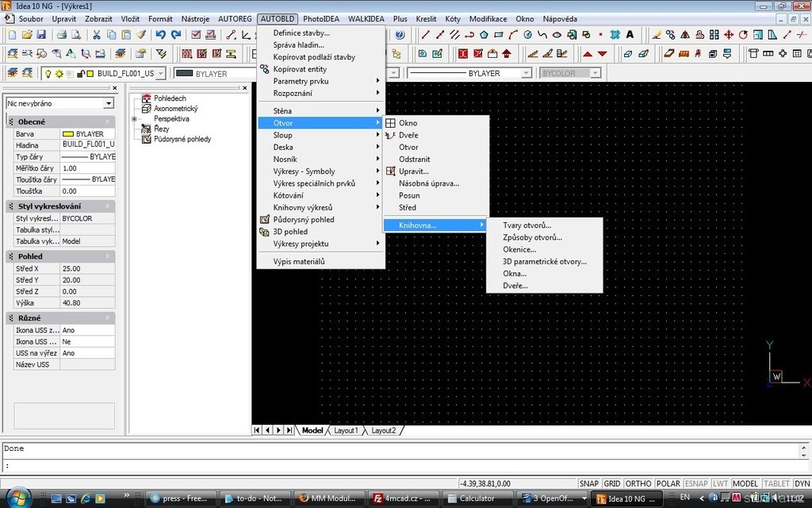Screen dimensions: 812x508
Task: Click the yellow Barva color swatch
Action: coord(68,134)
